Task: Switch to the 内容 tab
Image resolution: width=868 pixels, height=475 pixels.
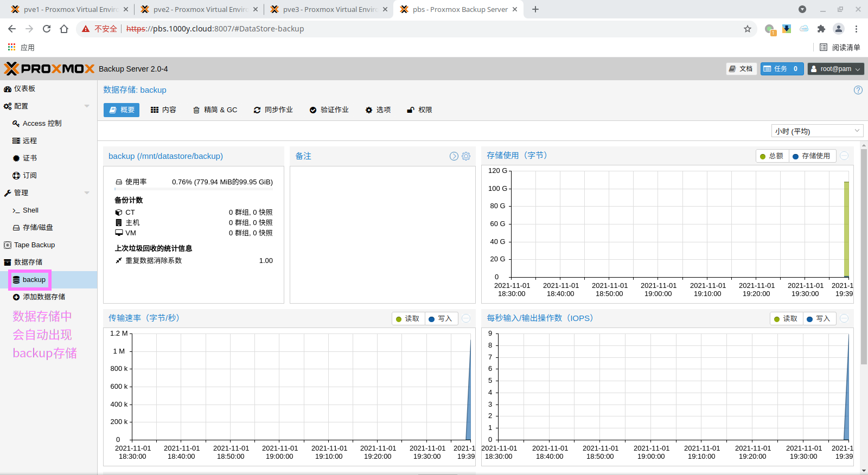Action: pyautogui.click(x=163, y=110)
